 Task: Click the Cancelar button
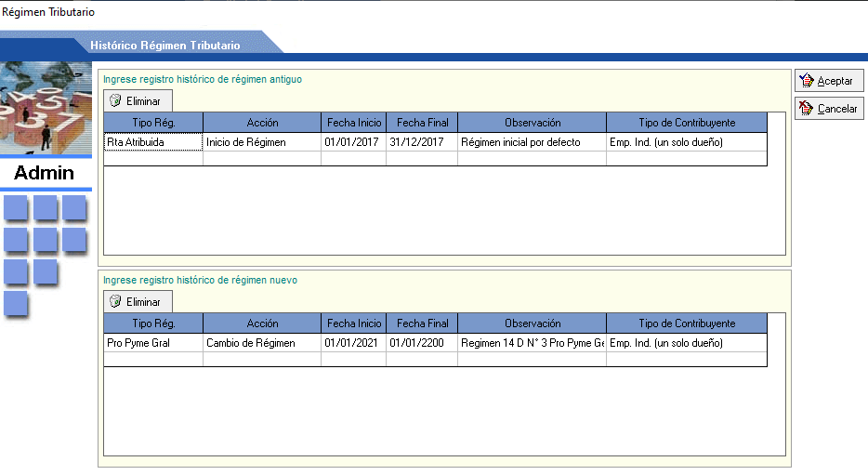829,109
